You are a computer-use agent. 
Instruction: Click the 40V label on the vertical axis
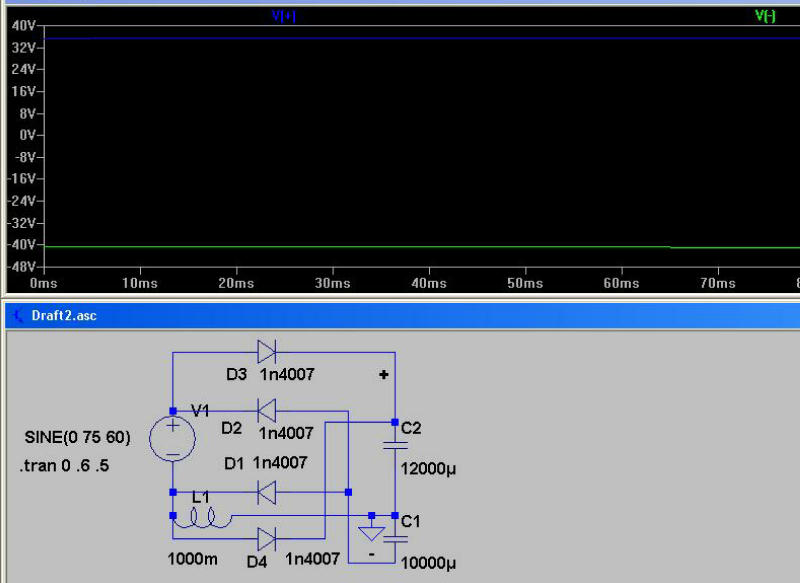pos(23,26)
